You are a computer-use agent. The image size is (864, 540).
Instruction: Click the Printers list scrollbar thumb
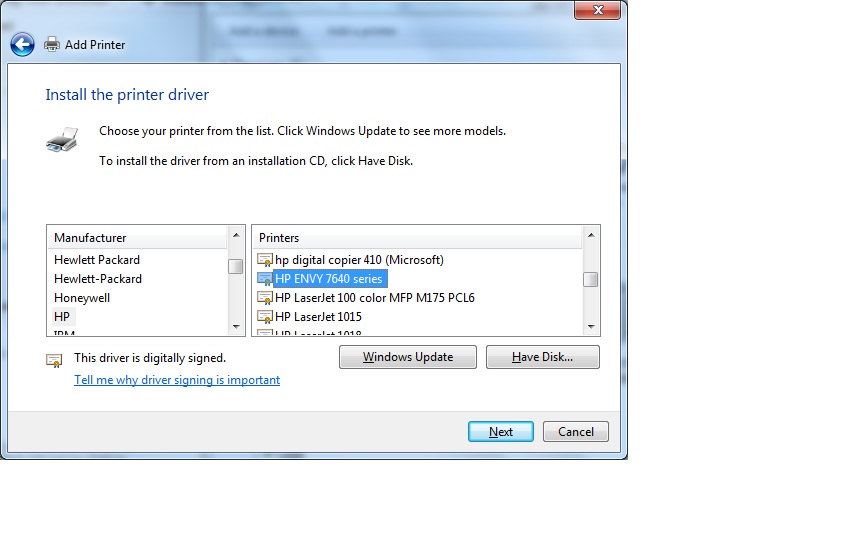coord(591,280)
